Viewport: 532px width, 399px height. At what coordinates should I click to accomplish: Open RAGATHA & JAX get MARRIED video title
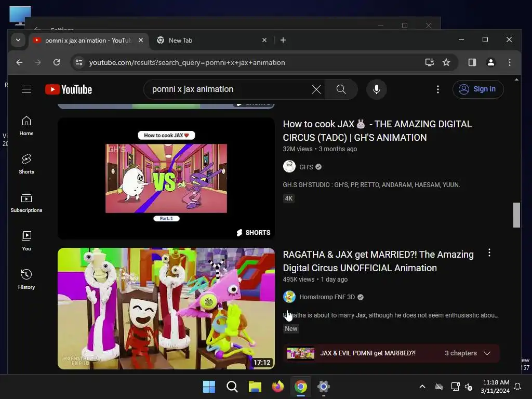[378, 261]
